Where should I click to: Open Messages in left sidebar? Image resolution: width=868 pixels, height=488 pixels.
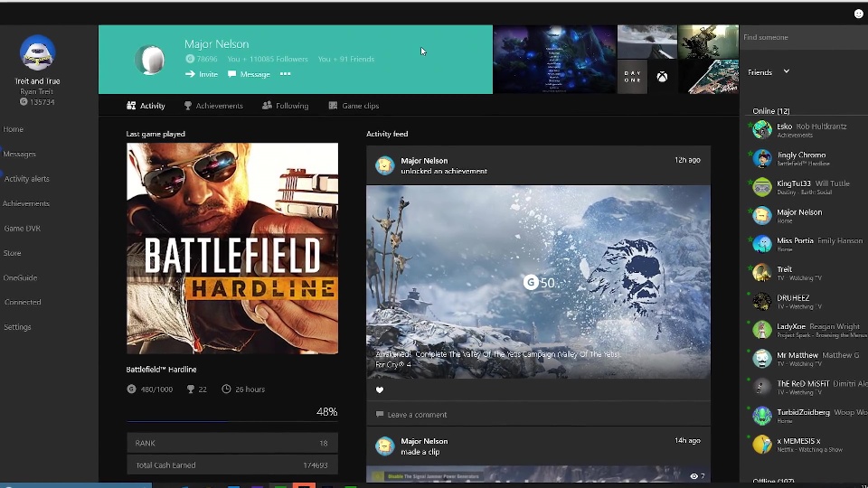(19, 154)
